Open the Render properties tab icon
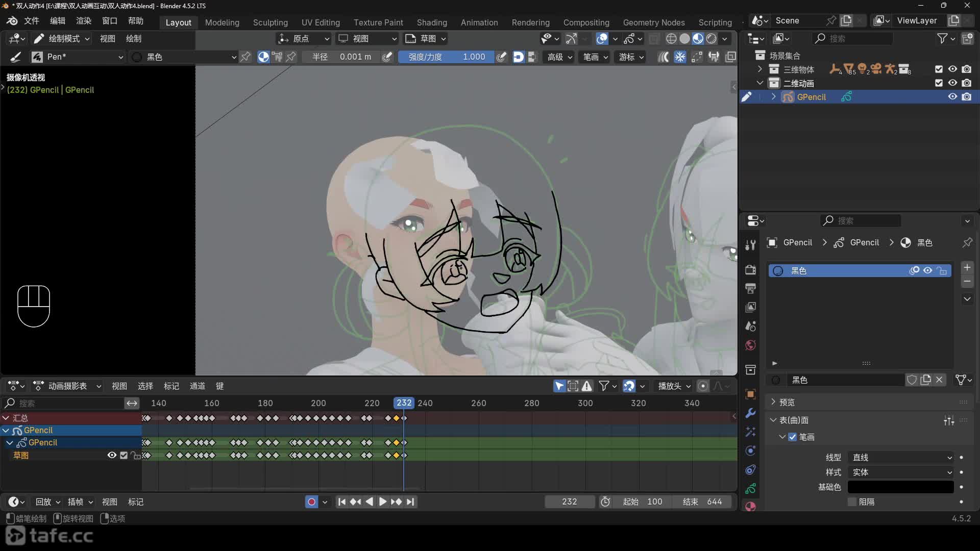Screen dimensions: 980x551 pos(750,269)
